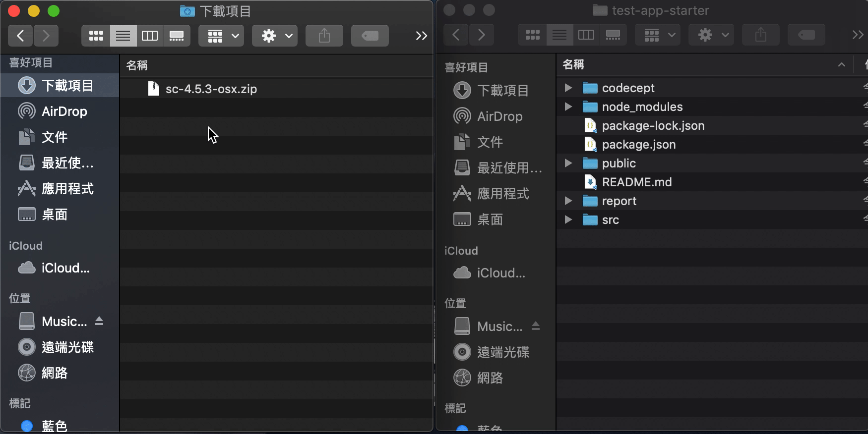The image size is (868, 434).
Task: Open the action gear menu in Downloads window
Action: click(x=275, y=36)
